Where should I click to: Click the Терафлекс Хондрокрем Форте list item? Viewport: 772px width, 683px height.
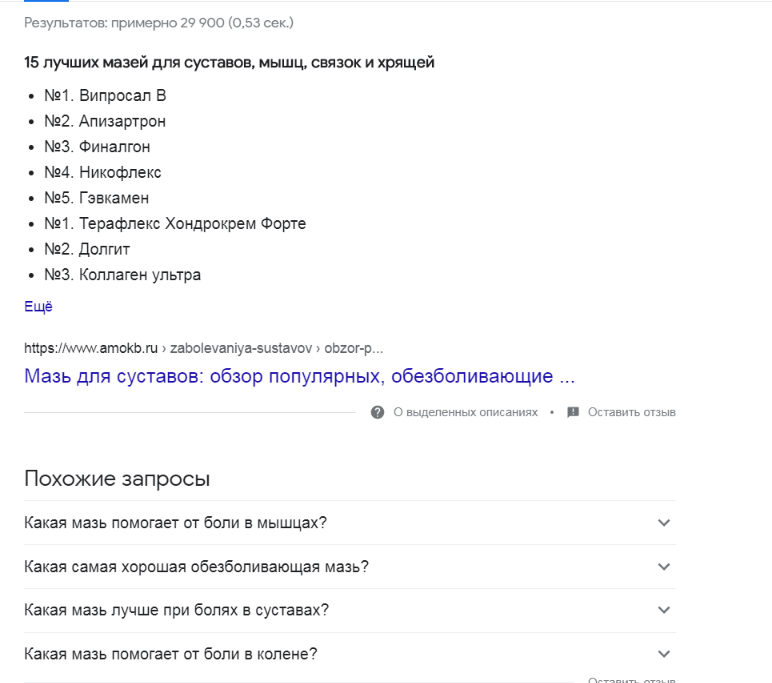click(x=175, y=224)
